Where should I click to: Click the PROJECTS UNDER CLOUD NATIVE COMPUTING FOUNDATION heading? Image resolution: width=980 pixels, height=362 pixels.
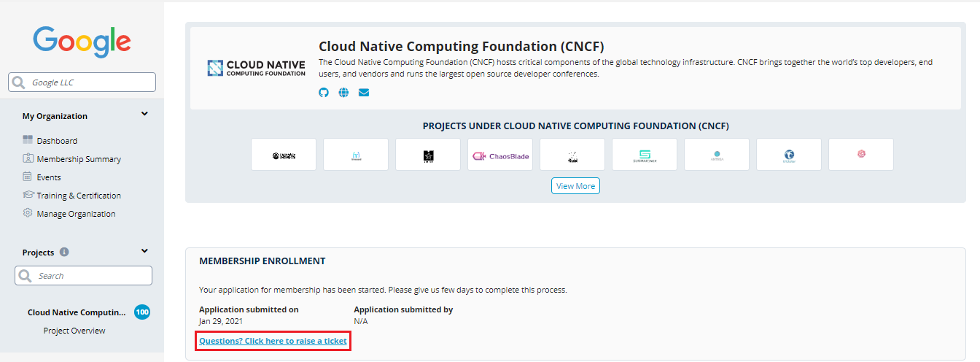pyautogui.click(x=575, y=126)
